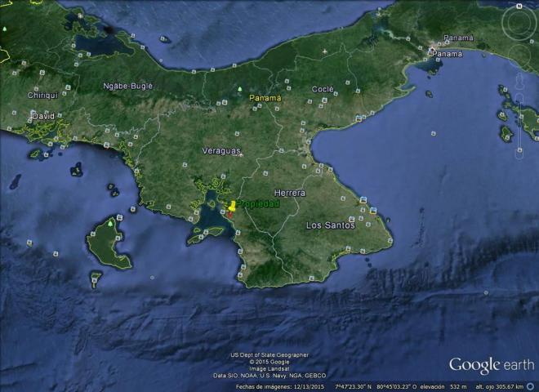Click the green mountain icon in top-left corner

tap(7, 29)
